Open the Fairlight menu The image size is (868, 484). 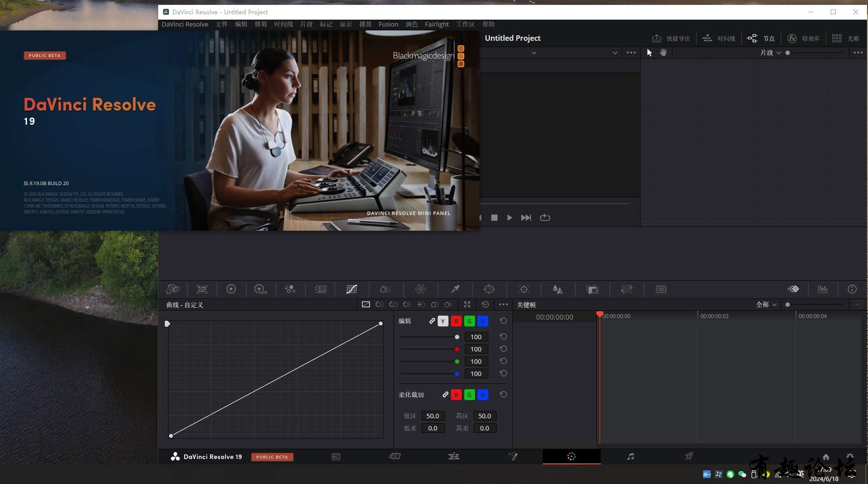[x=437, y=24]
